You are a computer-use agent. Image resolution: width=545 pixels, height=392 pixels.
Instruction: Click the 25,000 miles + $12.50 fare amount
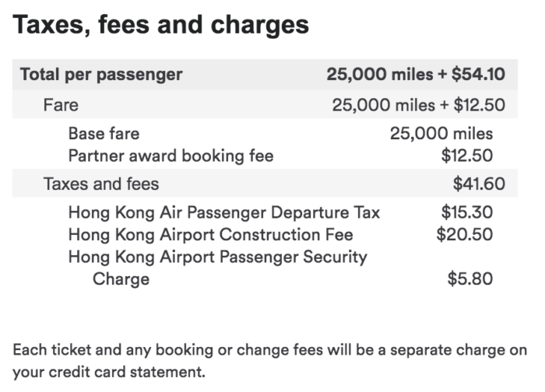(419, 105)
